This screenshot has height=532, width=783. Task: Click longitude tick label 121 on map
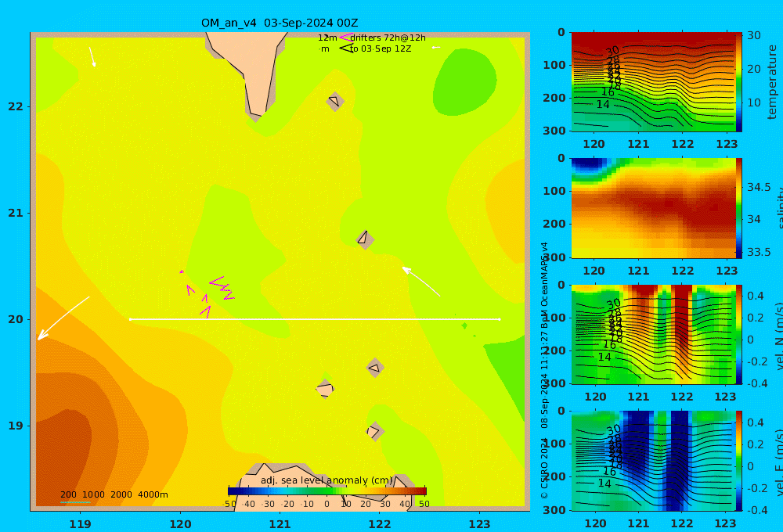(280, 524)
